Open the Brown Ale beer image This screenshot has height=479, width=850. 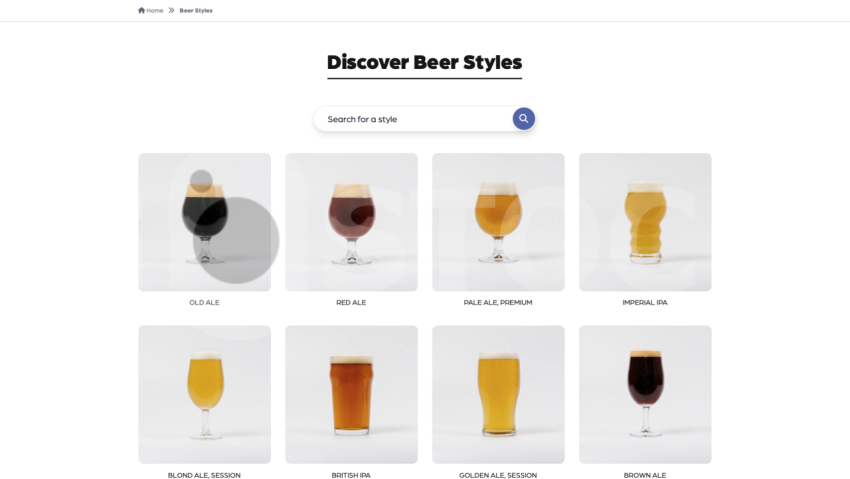tap(645, 394)
